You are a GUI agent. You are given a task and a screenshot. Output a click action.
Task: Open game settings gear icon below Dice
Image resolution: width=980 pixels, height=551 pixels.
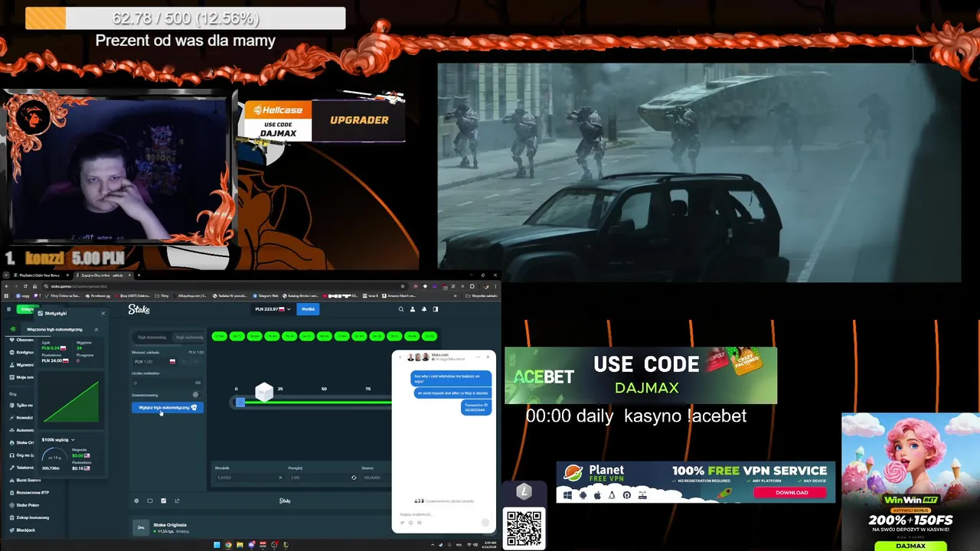[x=136, y=500]
